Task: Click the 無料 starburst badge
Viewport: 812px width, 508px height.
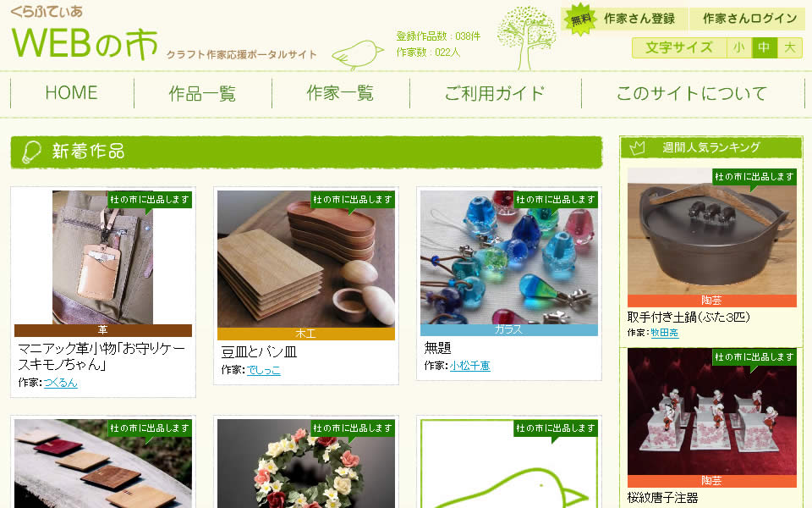Action: [580, 19]
